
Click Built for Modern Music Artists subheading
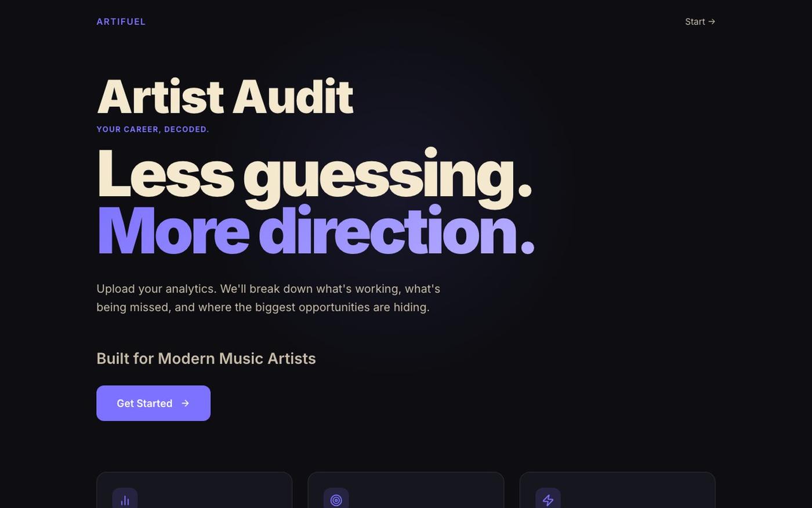[x=206, y=358]
